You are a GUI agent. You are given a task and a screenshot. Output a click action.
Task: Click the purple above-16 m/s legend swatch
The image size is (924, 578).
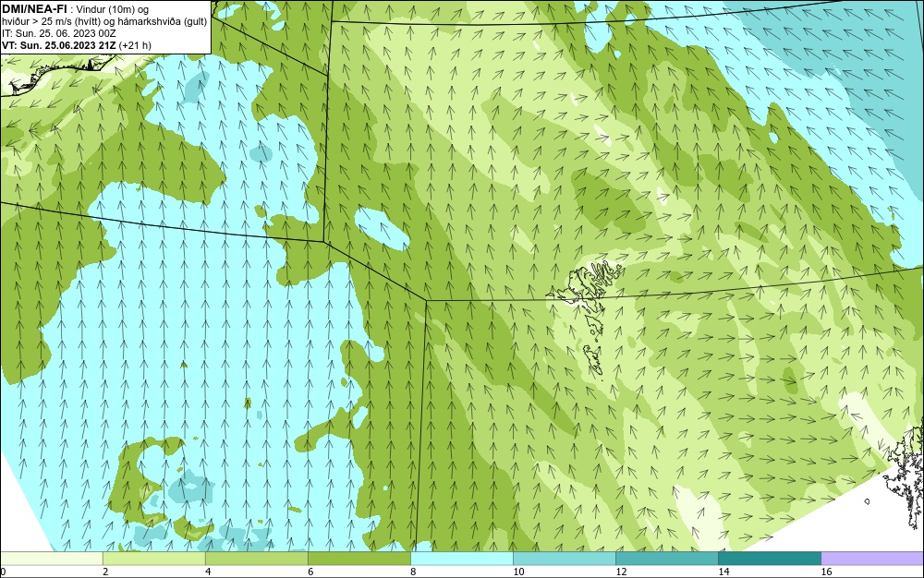[872, 558]
